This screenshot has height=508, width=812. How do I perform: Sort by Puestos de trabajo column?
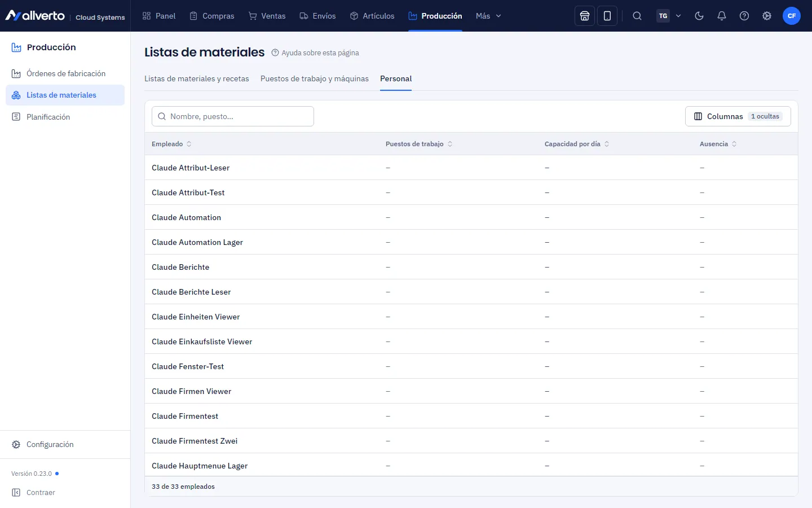coord(419,144)
